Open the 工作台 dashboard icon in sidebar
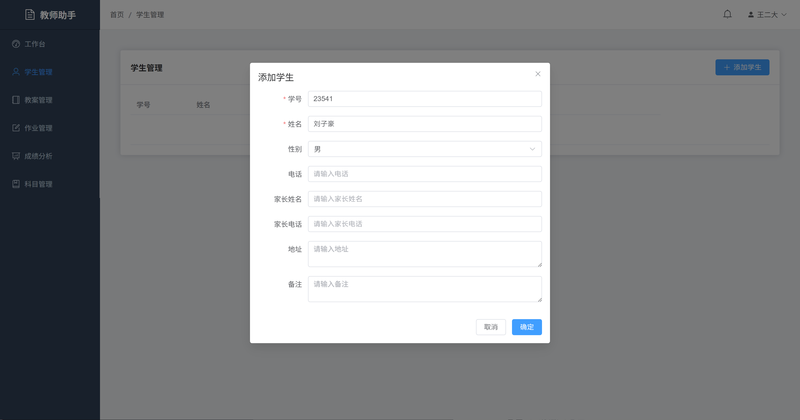The width and height of the screenshot is (800, 420). pyautogui.click(x=16, y=44)
